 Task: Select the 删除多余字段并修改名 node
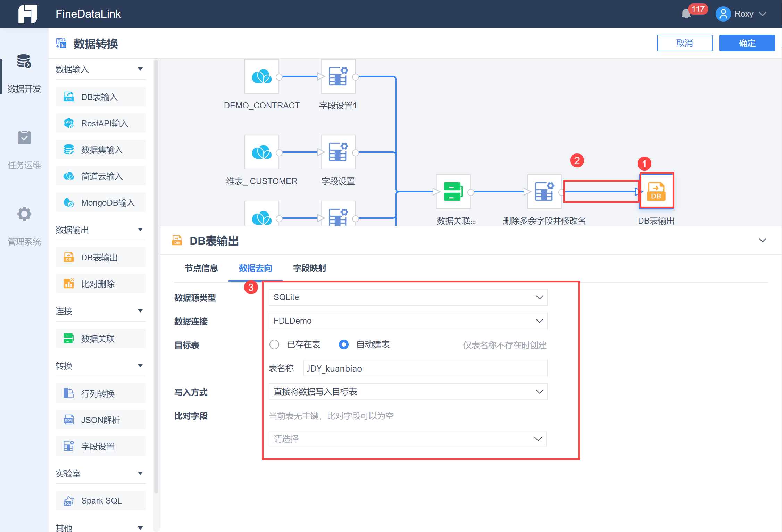click(544, 191)
